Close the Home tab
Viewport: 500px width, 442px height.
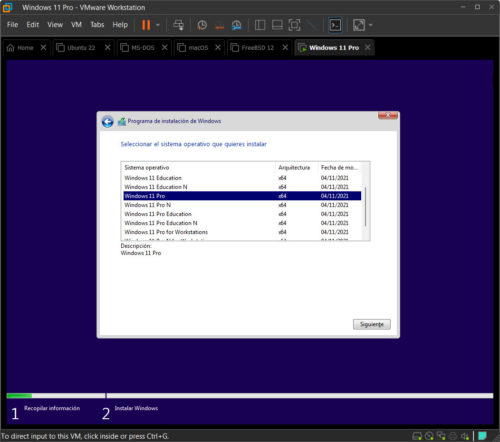pyautogui.click(x=43, y=48)
